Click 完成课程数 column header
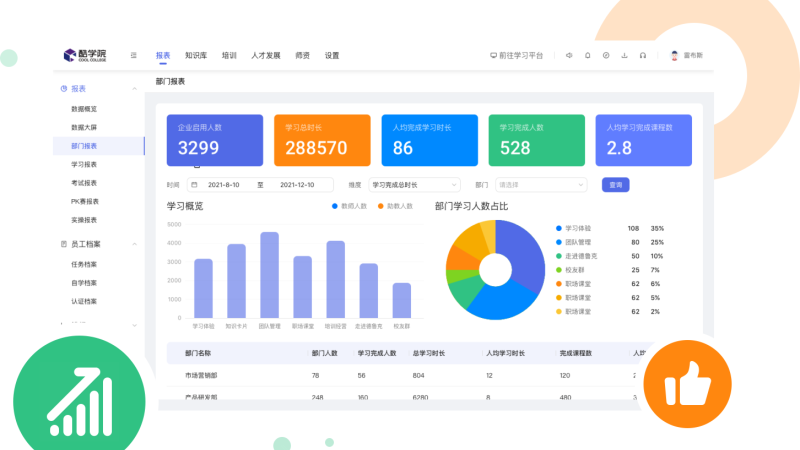This screenshot has width=800, height=450. (x=576, y=353)
